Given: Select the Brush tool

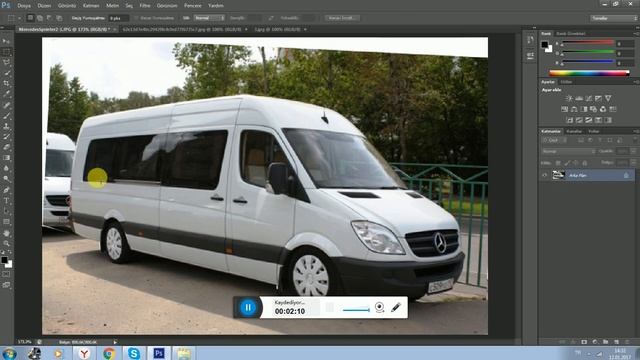Looking at the screenshot, I should (7, 116).
